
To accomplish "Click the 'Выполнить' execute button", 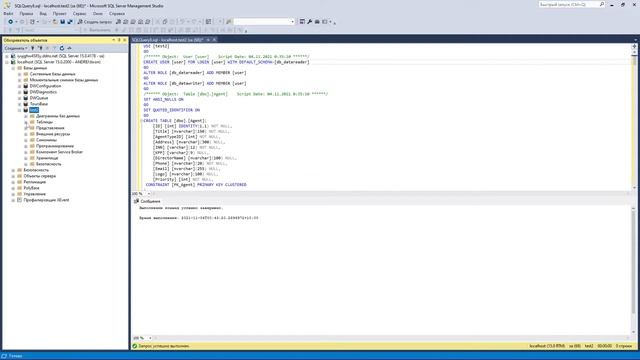I will coord(97,30).
